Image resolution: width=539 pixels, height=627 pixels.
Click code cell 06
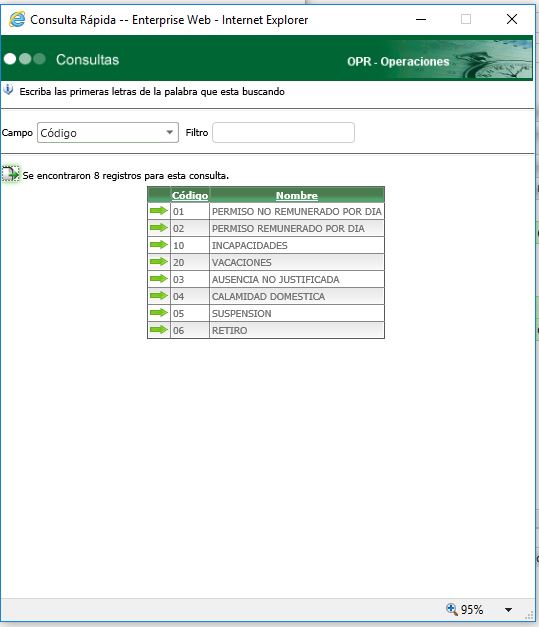190,330
